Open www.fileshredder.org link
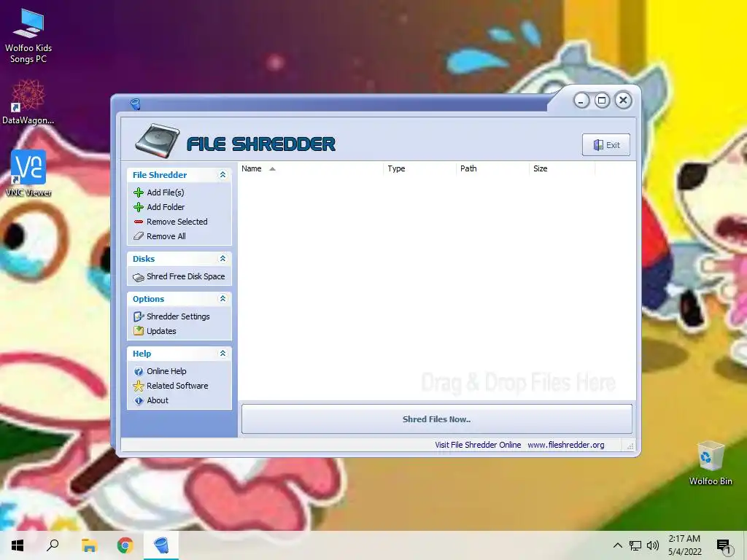The width and height of the screenshot is (747, 560). 566,445
